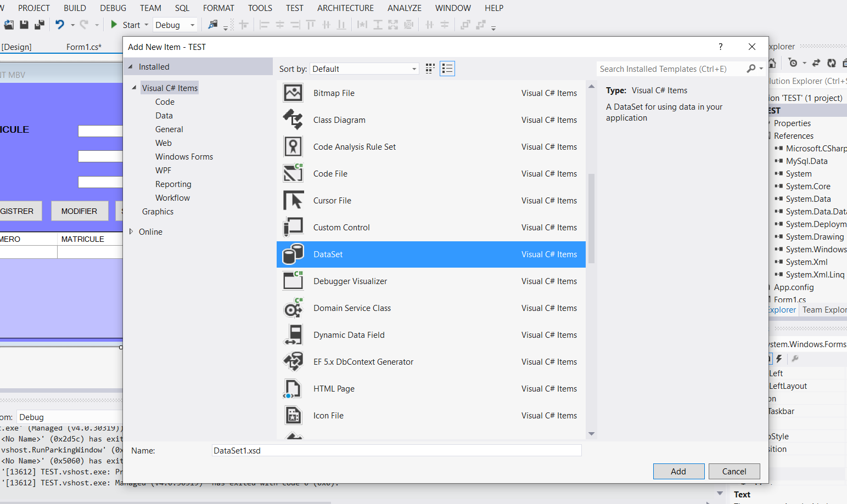847x504 pixels.
Task: Select the Cursor File template icon
Action: [x=293, y=200]
